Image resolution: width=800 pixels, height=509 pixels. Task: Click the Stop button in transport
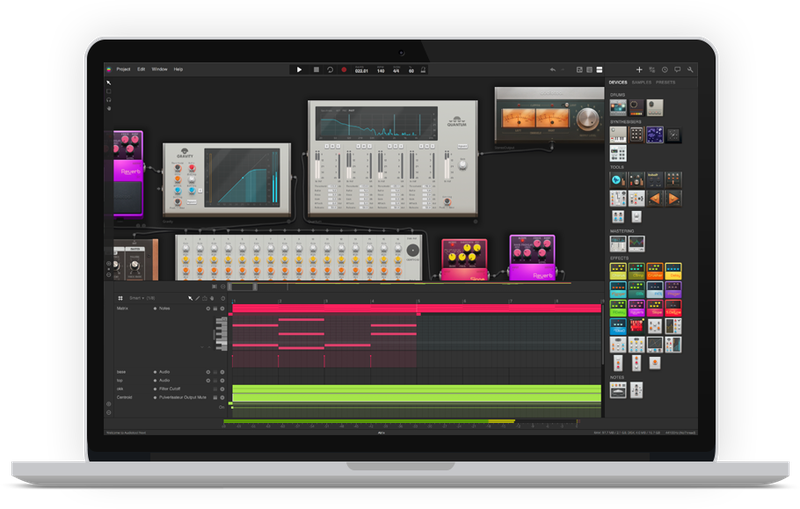316,69
